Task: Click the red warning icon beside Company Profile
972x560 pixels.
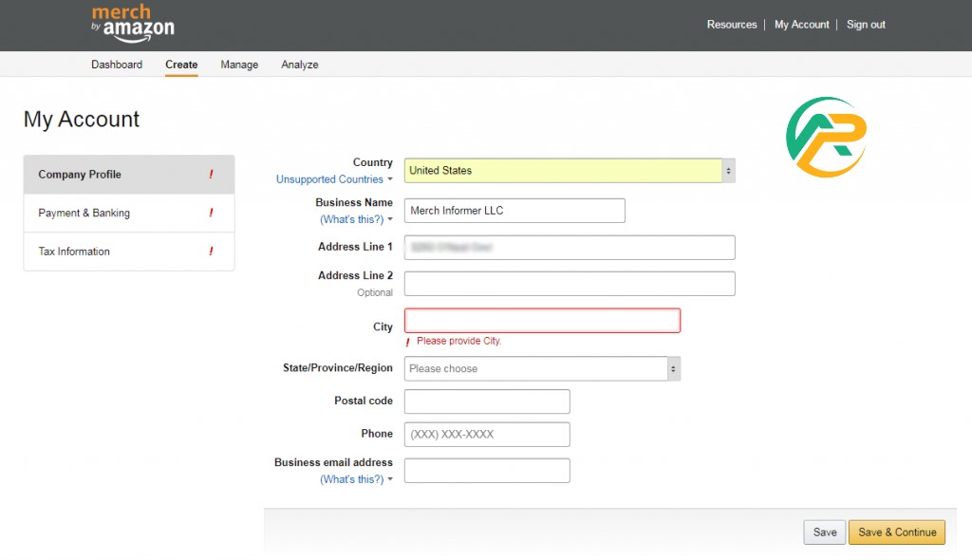Action: point(211,175)
